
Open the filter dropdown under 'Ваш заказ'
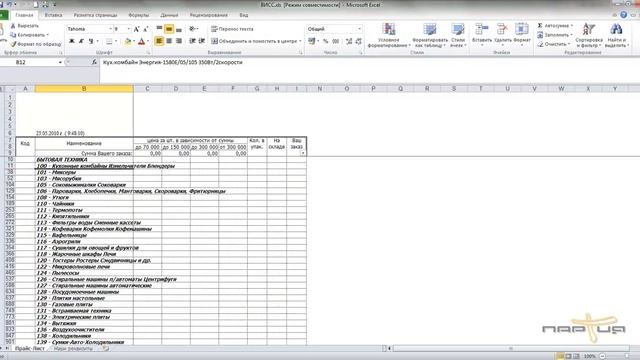(x=303, y=153)
